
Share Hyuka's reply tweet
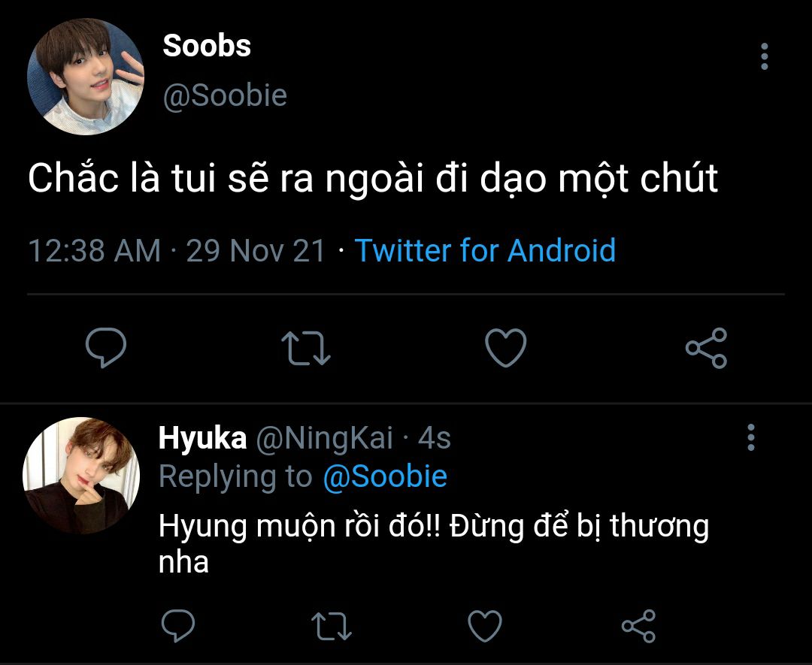[x=638, y=626]
